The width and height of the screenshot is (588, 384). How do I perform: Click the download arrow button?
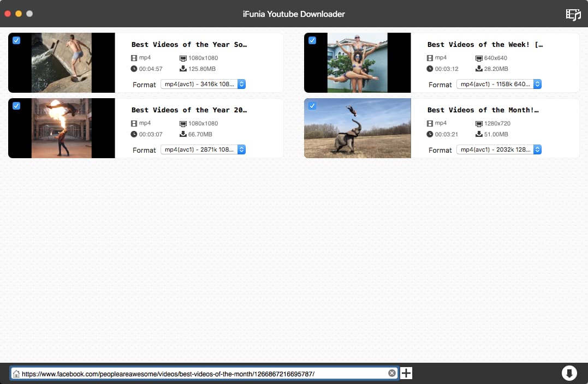(569, 373)
